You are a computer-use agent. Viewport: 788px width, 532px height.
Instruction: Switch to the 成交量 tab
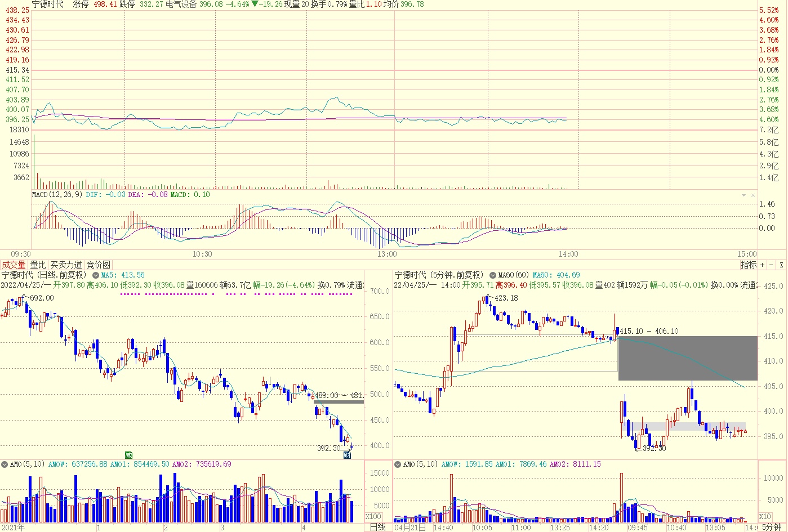[14, 265]
